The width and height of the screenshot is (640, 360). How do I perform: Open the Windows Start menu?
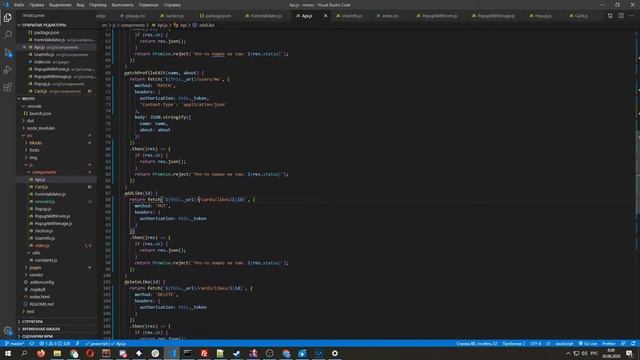[x=8, y=353]
